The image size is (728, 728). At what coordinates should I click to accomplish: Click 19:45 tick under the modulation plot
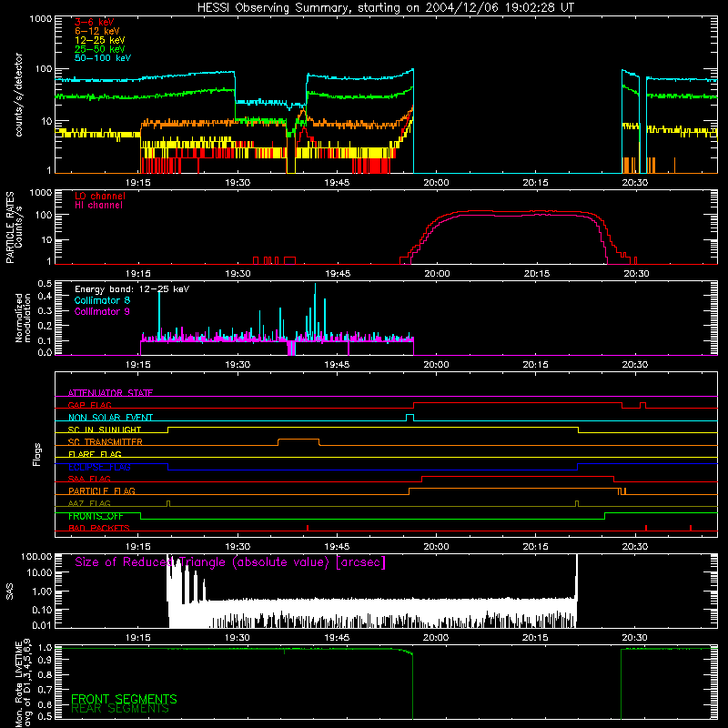[337, 365]
